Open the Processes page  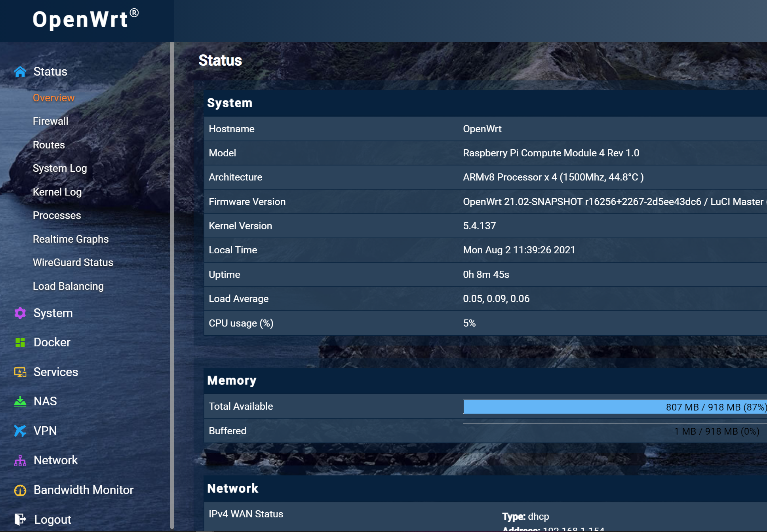57,215
